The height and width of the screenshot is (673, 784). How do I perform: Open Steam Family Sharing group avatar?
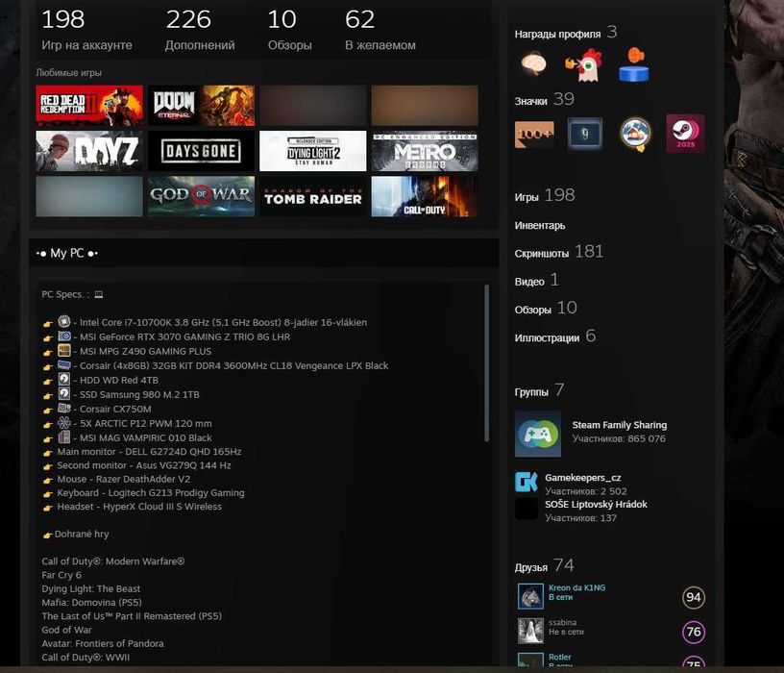[x=538, y=434]
